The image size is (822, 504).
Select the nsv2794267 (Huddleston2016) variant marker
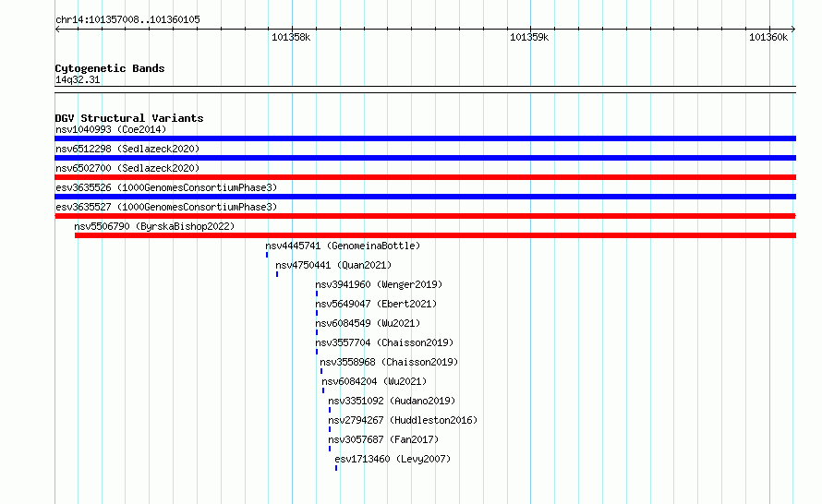pos(330,429)
